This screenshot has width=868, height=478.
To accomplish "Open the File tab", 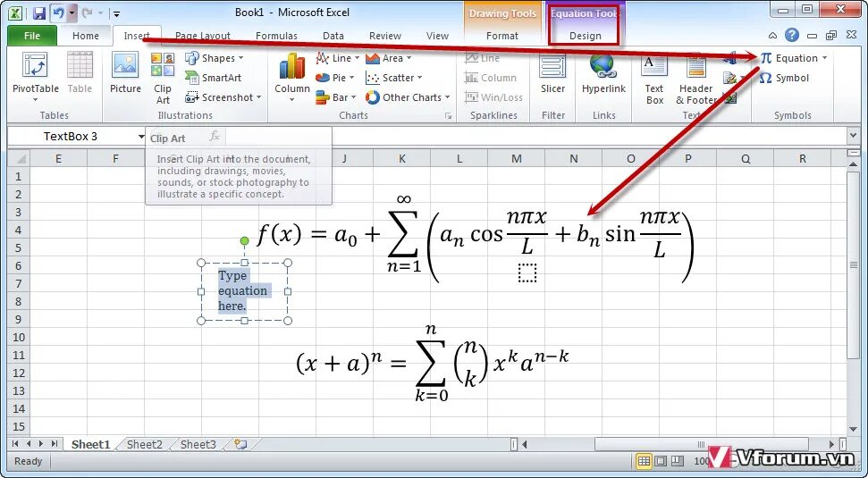I will [x=31, y=36].
